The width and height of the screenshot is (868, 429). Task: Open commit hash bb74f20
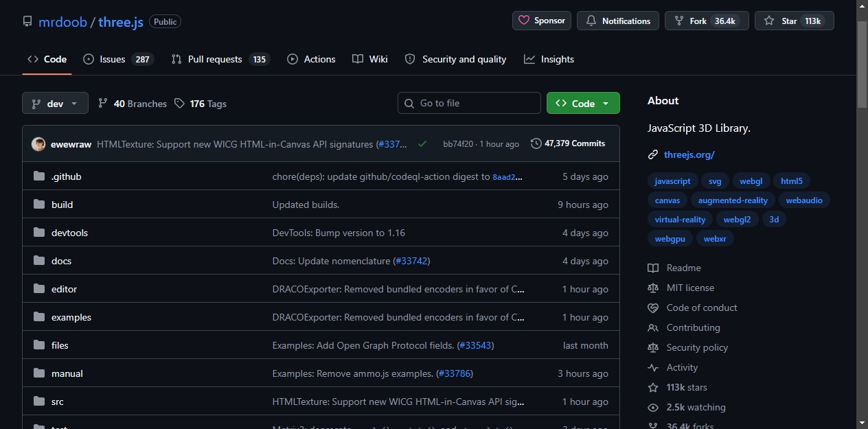[x=458, y=144]
